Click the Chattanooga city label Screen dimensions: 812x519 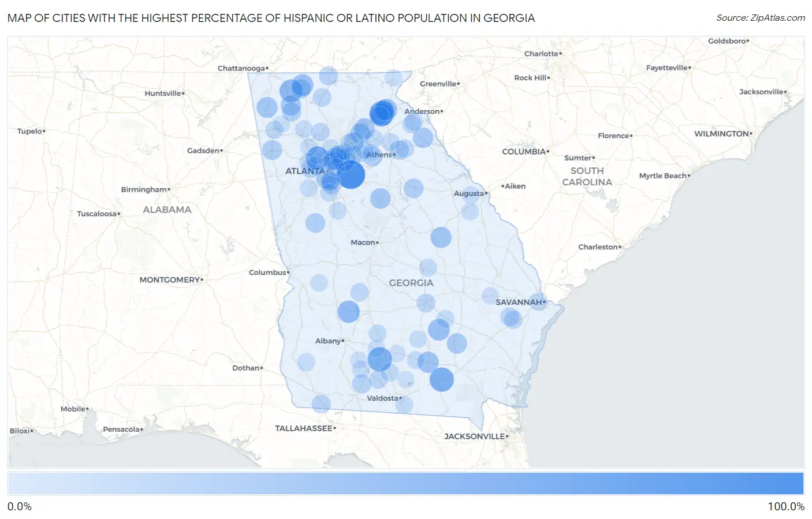tap(241, 68)
